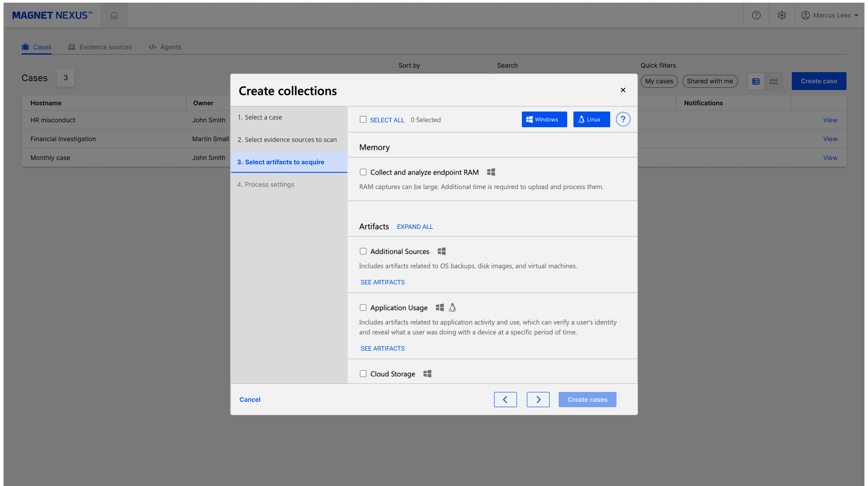
Task: Click EXPAND ALL next to Artifacts
Action: pos(415,227)
